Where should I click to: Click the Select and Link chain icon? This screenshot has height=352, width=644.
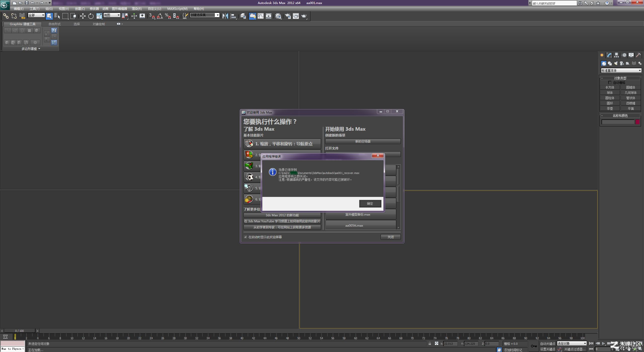click(6, 16)
